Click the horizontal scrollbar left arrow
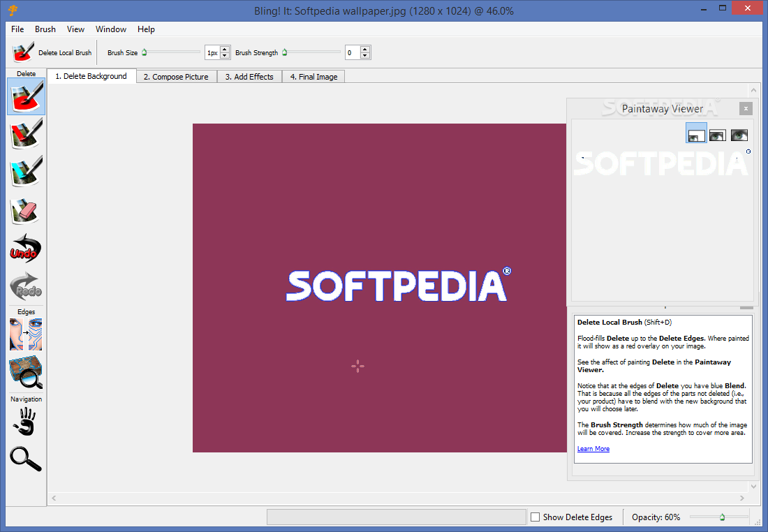Screen dimensions: 768x532 54,498
